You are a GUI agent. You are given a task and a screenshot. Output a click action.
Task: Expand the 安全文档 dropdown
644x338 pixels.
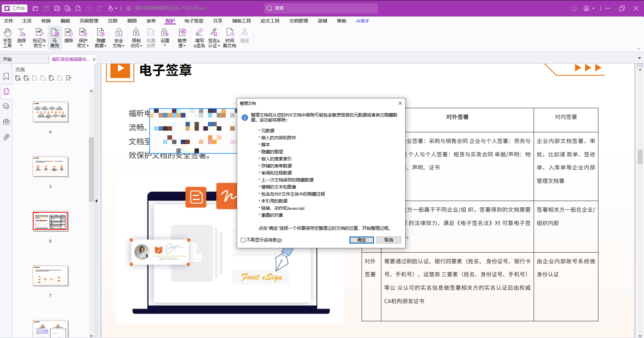(118, 38)
